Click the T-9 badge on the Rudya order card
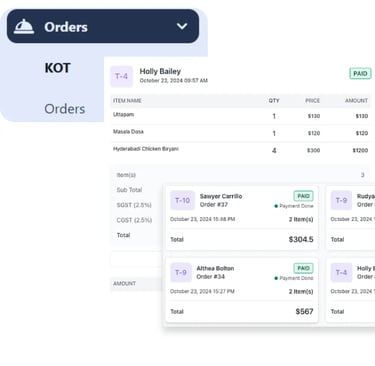The width and height of the screenshot is (375, 366). [x=341, y=200]
